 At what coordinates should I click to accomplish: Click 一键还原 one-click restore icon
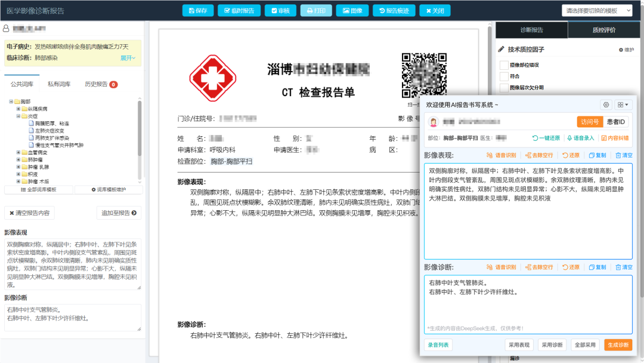click(546, 138)
